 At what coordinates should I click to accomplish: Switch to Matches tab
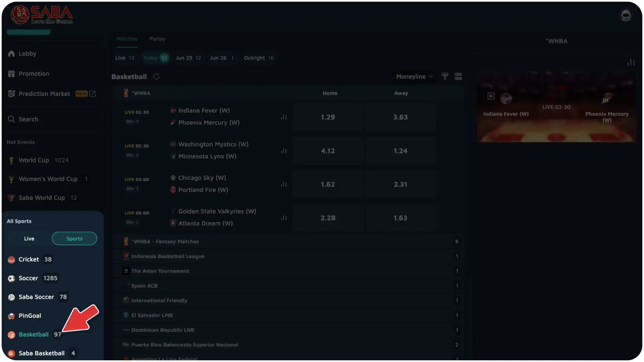[x=127, y=39]
